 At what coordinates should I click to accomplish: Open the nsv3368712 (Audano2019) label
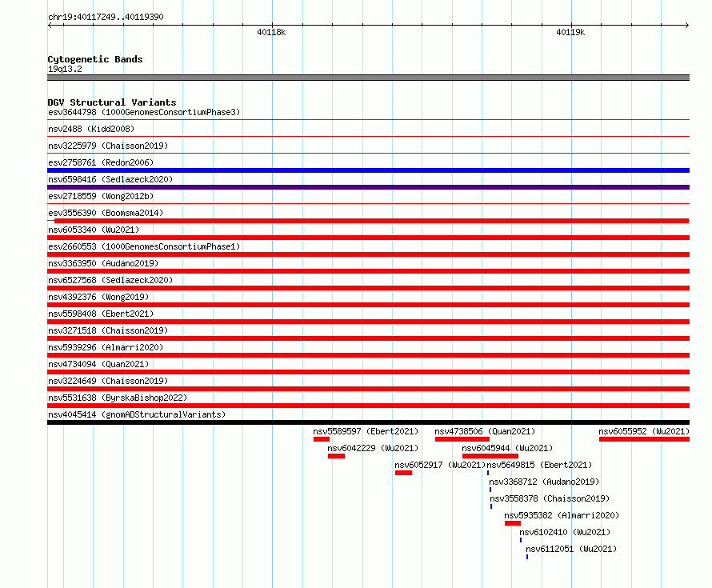pos(544,482)
